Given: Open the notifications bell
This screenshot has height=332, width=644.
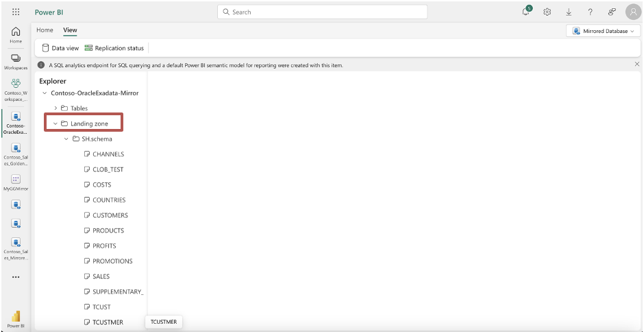Looking at the screenshot, I should pos(525,12).
